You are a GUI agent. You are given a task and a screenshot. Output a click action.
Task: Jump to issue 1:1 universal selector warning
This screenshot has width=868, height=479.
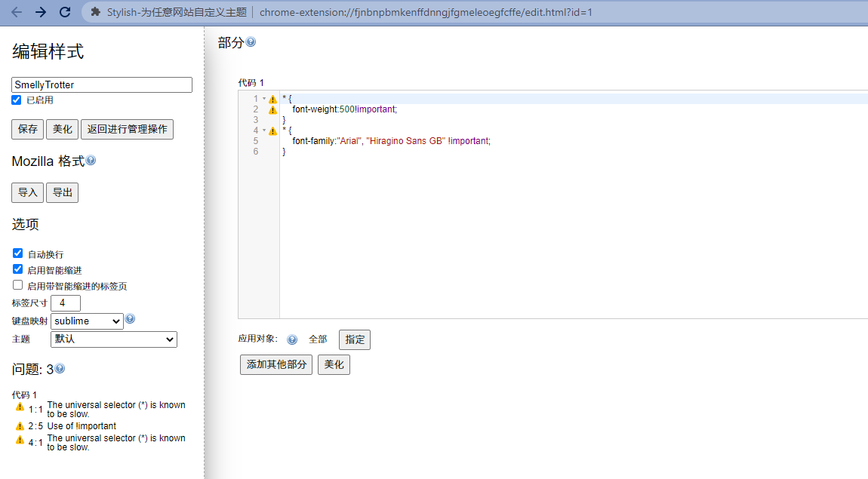[x=116, y=410]
